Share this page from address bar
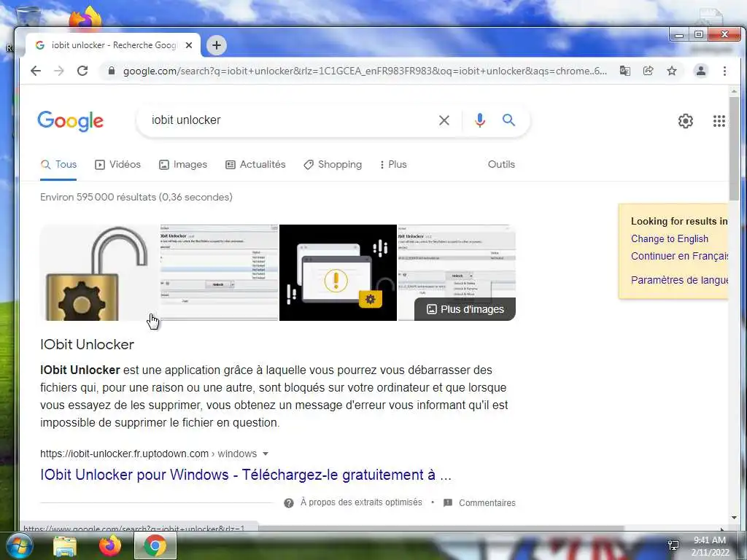Screen dimensions: 747x560 [x=648, y=71]
